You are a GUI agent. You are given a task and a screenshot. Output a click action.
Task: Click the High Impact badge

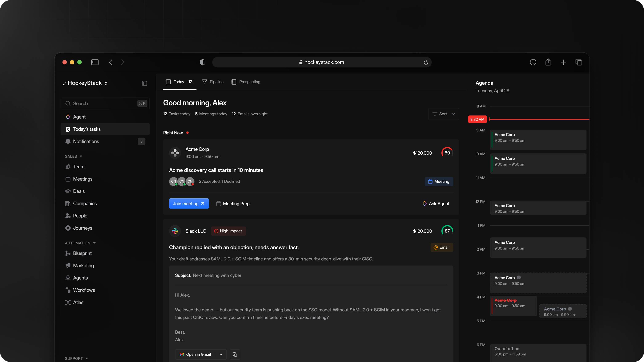click(x=228, y=231)
